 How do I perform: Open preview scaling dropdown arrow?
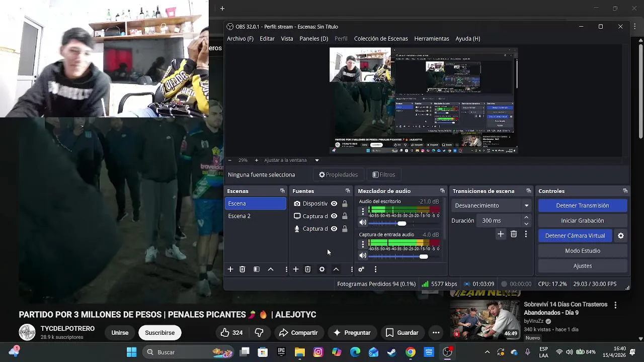pos(317,160)
